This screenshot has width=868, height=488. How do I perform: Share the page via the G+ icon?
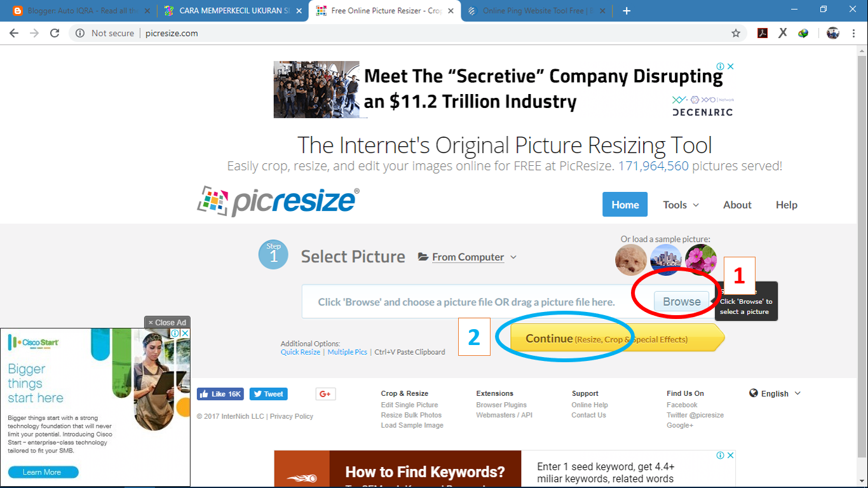click(325, 393)
